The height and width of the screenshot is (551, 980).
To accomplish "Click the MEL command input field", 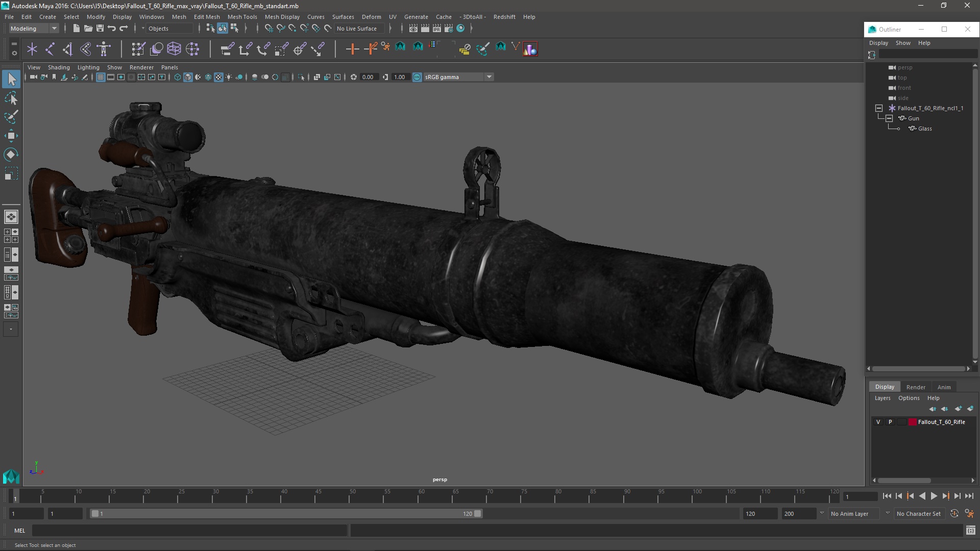I will (189, 531).
